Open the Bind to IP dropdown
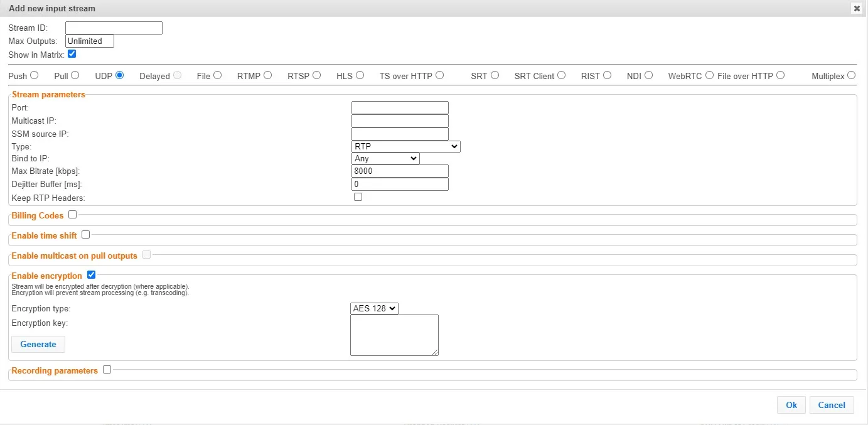This screenshot has height=425, width=868. click(385, 158)
